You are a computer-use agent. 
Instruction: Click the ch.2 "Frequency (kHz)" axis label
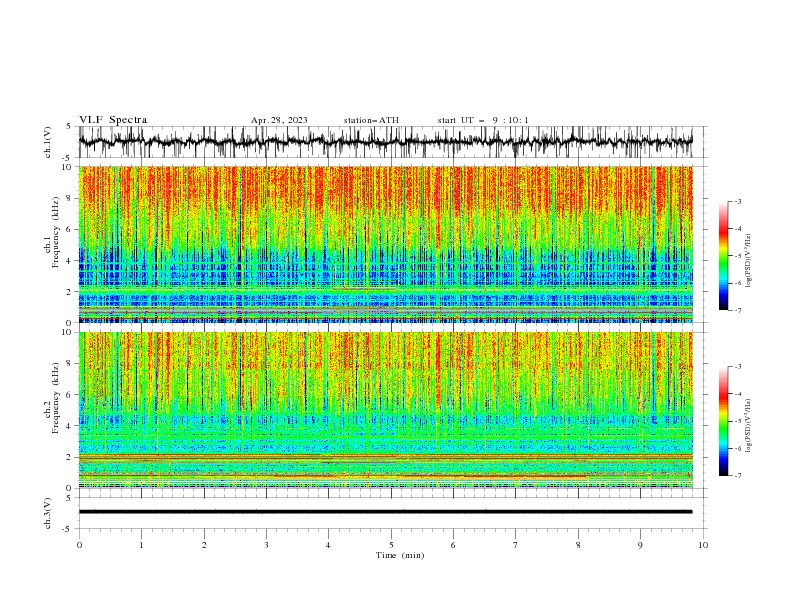click(55, 398)
